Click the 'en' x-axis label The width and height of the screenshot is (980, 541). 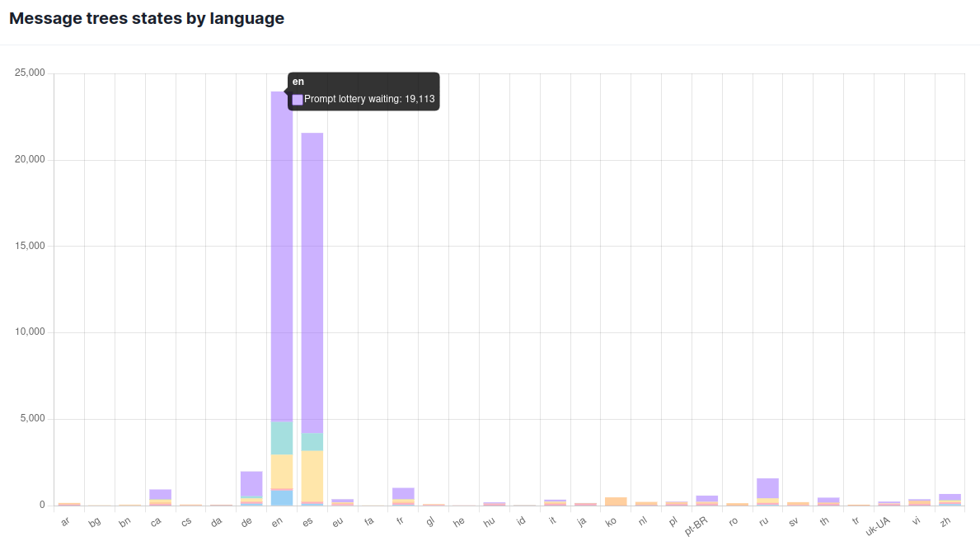click(278, 521)
